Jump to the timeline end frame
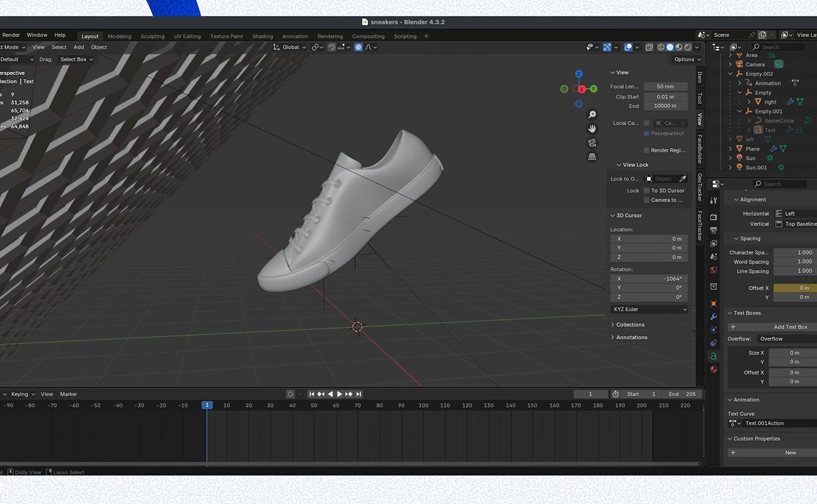The width and height of the screenshot is (817, 504). [359, 394]
